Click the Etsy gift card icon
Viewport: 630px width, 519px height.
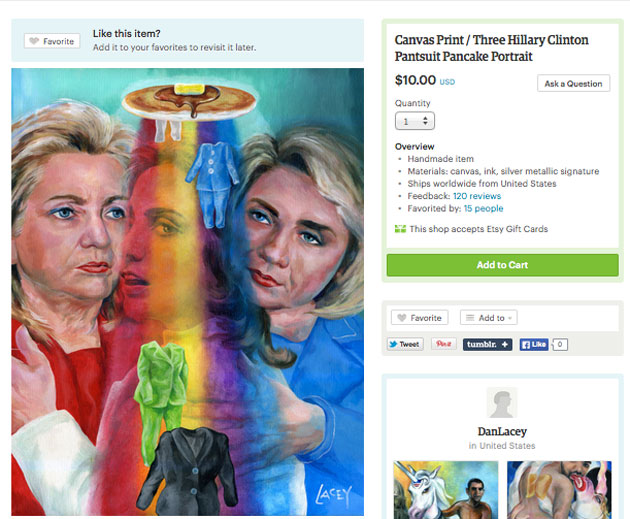coord(400,229)
